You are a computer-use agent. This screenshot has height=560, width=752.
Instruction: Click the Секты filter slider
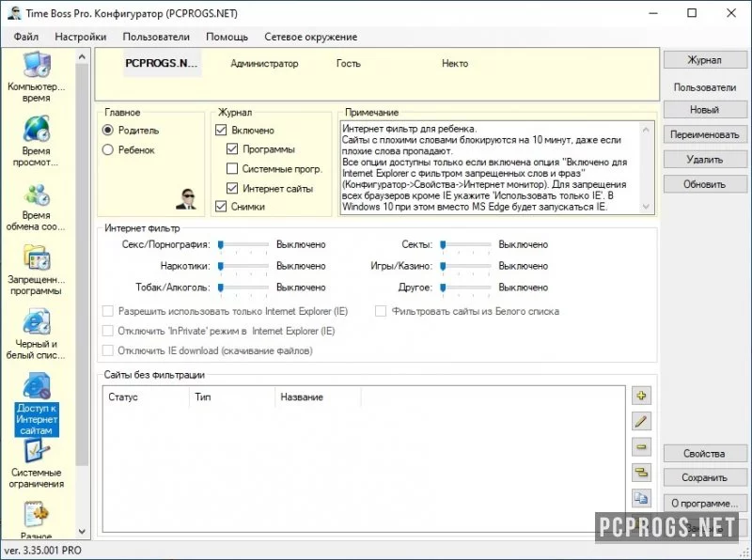point(465,245)
